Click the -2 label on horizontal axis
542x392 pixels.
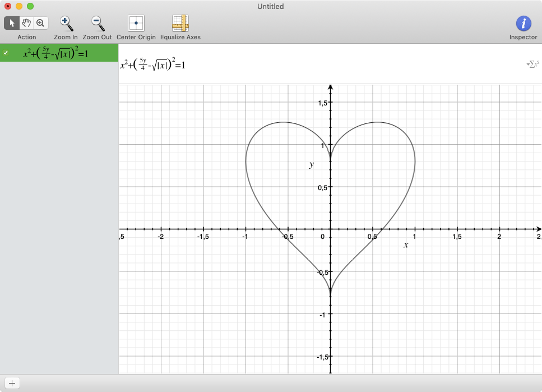(x=161, y=237)
